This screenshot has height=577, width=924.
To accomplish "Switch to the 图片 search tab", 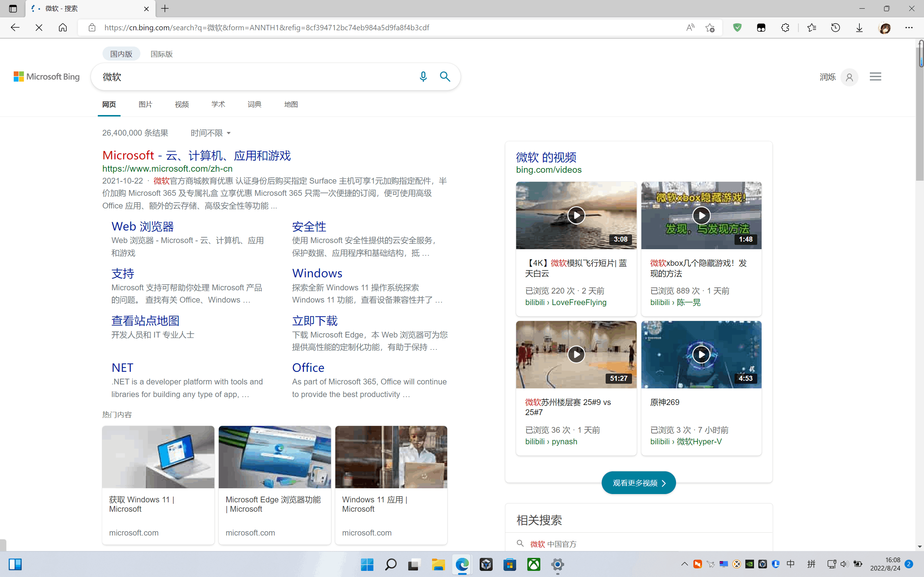I will (x=145, y=104).
